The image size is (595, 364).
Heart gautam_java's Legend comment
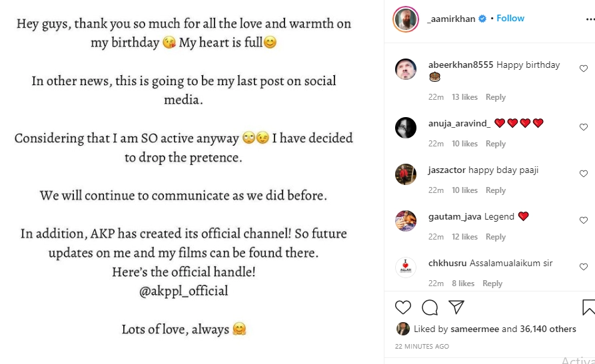click(x=584, y=220)
